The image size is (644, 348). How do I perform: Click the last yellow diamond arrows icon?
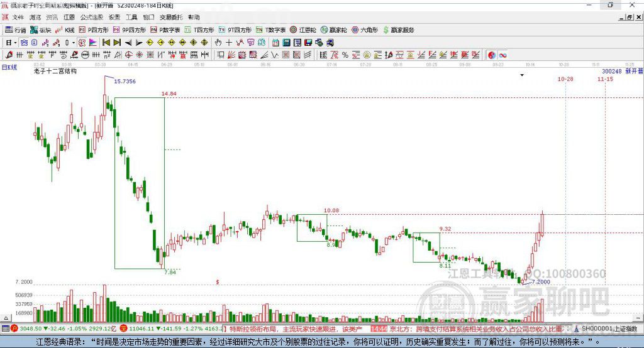tap(204, 43)
